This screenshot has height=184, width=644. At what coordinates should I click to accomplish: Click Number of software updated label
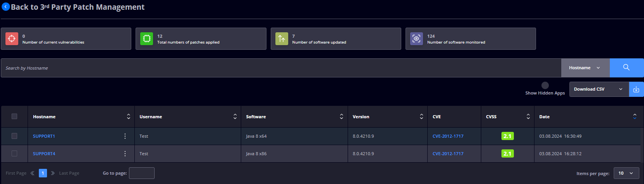(319, 42)
